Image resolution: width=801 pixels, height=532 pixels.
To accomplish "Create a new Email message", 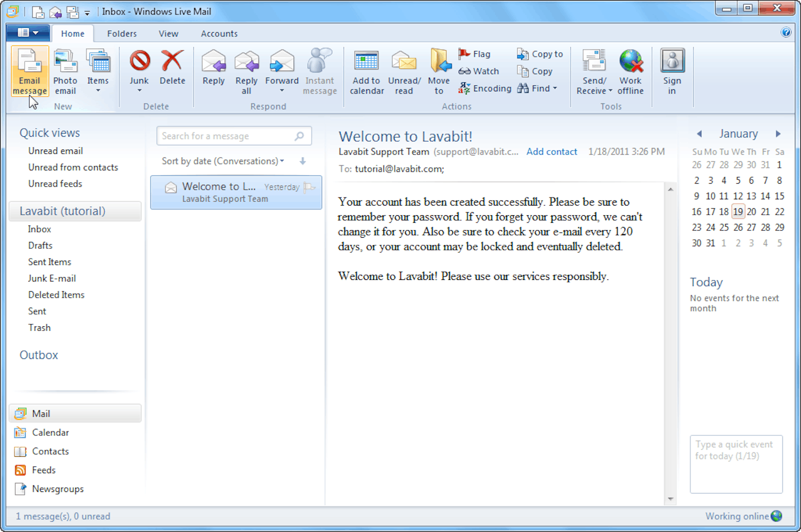I will 29,71.
